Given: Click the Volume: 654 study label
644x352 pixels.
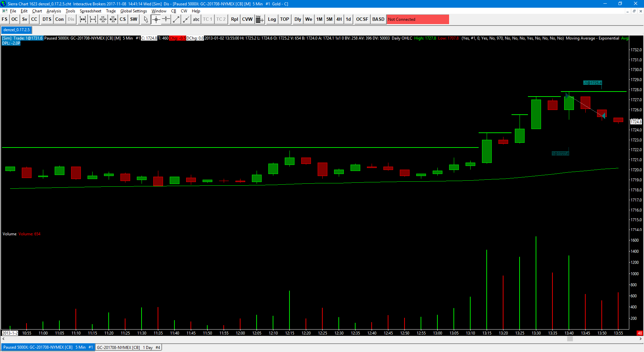Looking at the screenshot, I should click(29, 234).
